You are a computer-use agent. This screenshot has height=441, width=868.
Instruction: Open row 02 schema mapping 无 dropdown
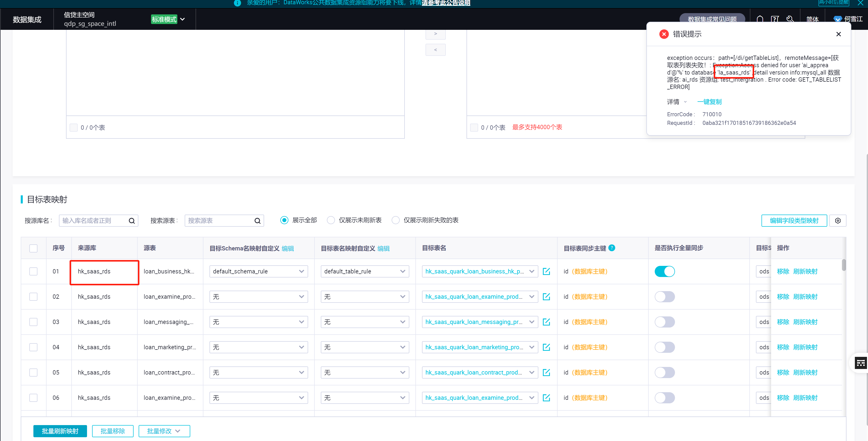coord(259,297)
